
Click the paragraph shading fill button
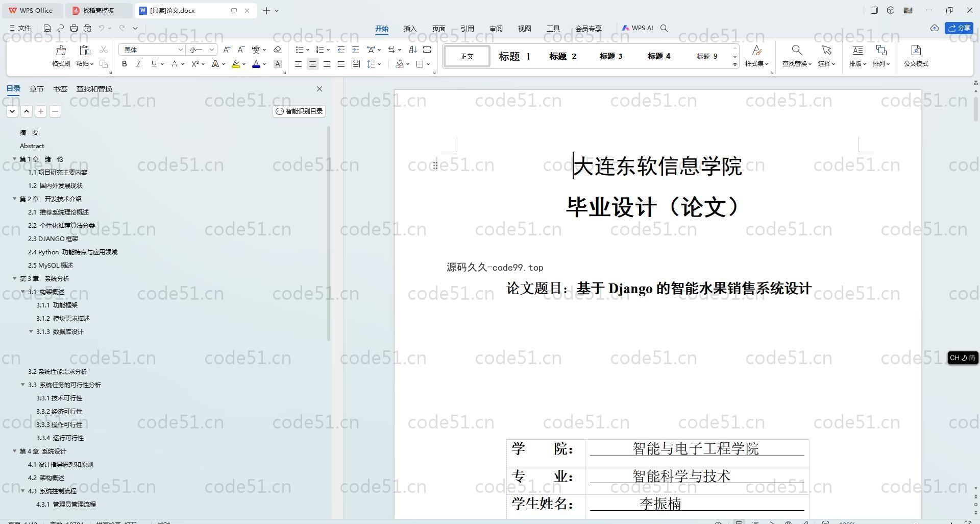point(400,64)
